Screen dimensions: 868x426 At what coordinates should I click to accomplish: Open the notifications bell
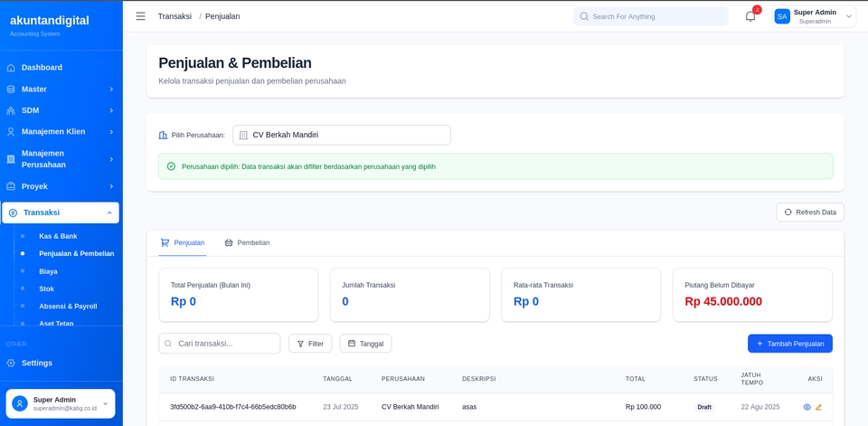(750, 16)
